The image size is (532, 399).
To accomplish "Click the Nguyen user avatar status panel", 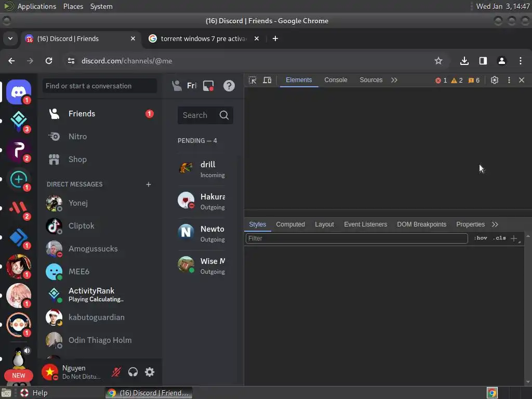I will tap(73, 372).
